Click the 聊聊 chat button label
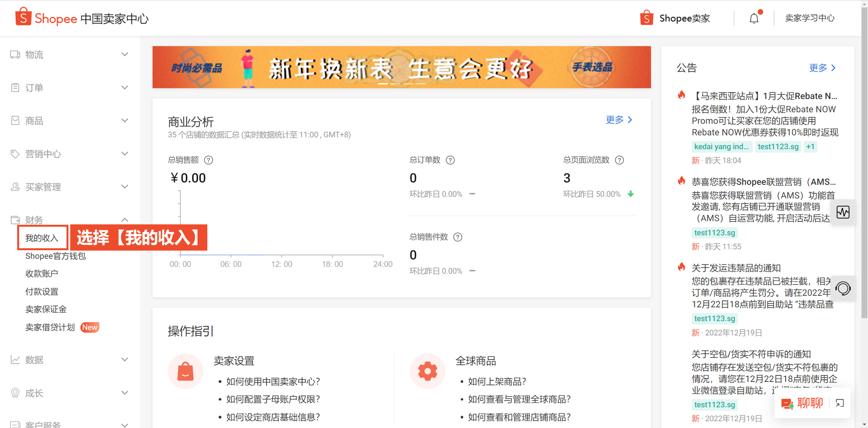The height and width of the screenshot is (428, 868). click(x=810, y=403)
